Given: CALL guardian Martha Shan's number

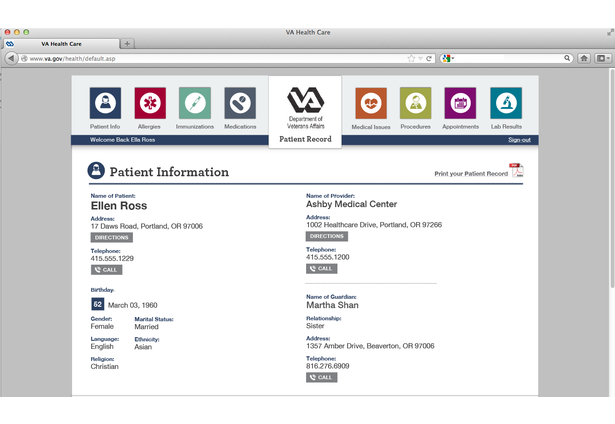Looking at the screenshot, I should pyautogui.click(x=322, y=377).
